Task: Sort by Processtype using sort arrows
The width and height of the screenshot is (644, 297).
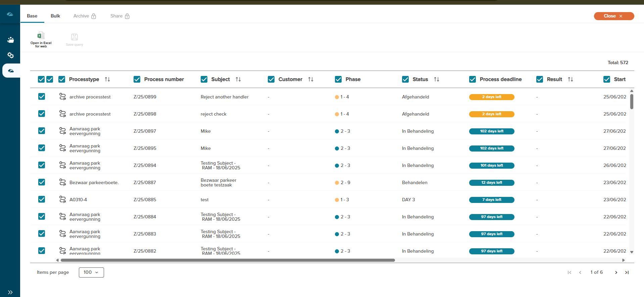Action: (x=107, y=79)
